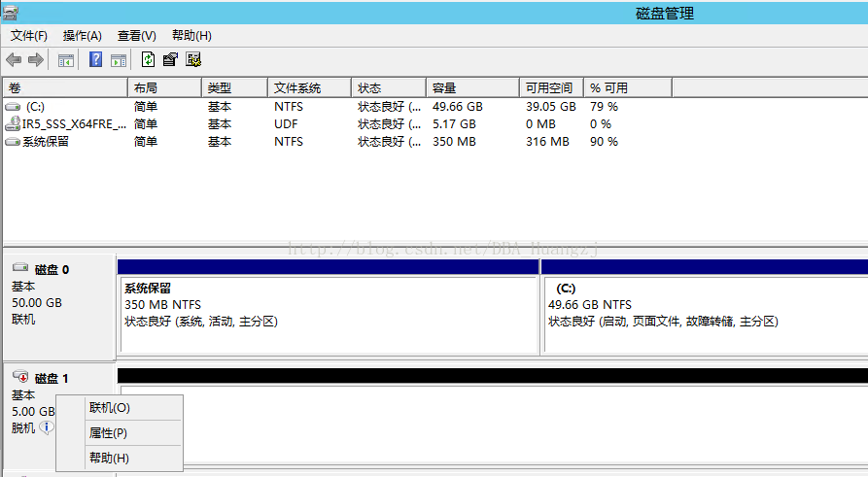Open Help via the question mark icon
Viewport: 868px width, 477px height.
coord(96,59)
